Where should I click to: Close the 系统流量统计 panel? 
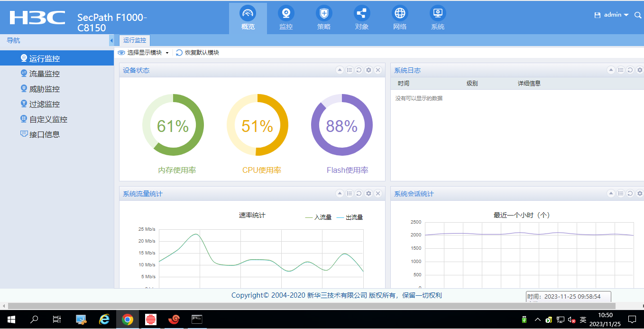click(378, 194)
